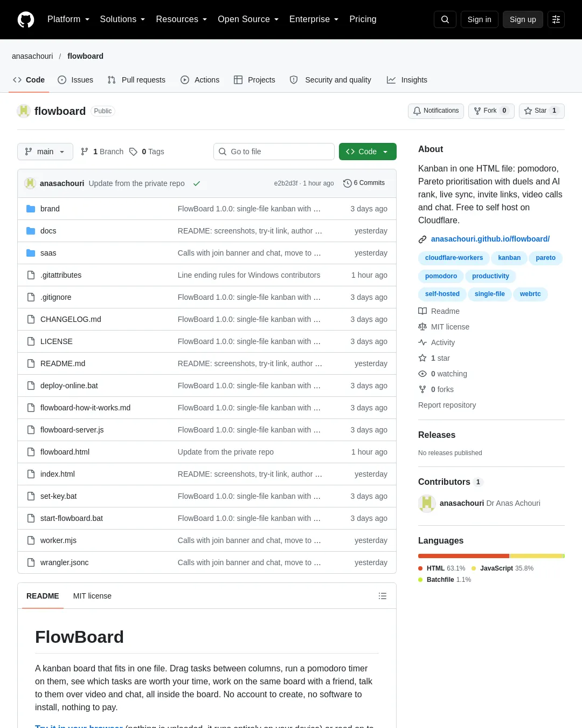Screen dimensions: 582x728
Task: Switch to the Projects tab
Action: [254, 80]
